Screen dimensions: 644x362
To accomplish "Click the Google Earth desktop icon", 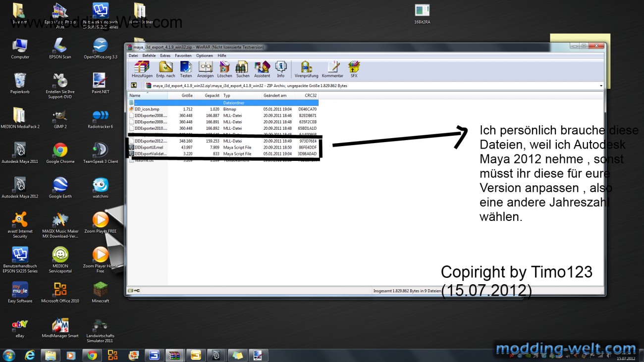I will coord(60,188).
